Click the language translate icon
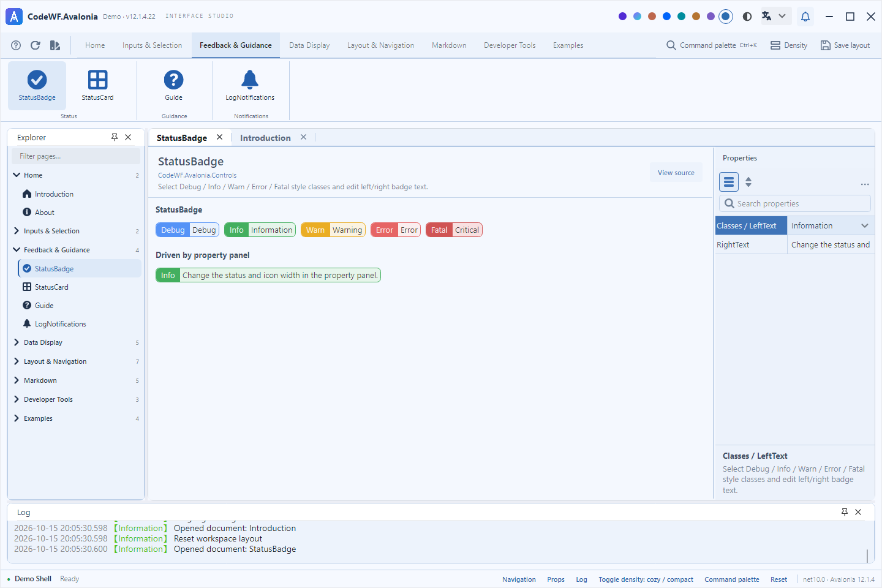Viewport: 882px width, 588px height. click(x=767, y=17)
